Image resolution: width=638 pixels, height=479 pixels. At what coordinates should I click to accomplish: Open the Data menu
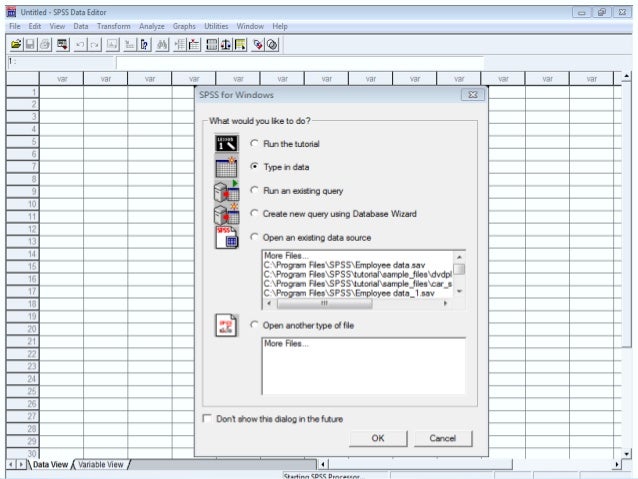pos(81,26)
